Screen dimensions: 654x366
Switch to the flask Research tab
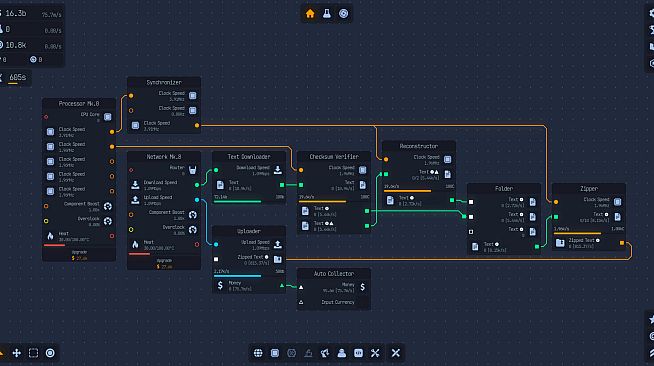(327, 14)
